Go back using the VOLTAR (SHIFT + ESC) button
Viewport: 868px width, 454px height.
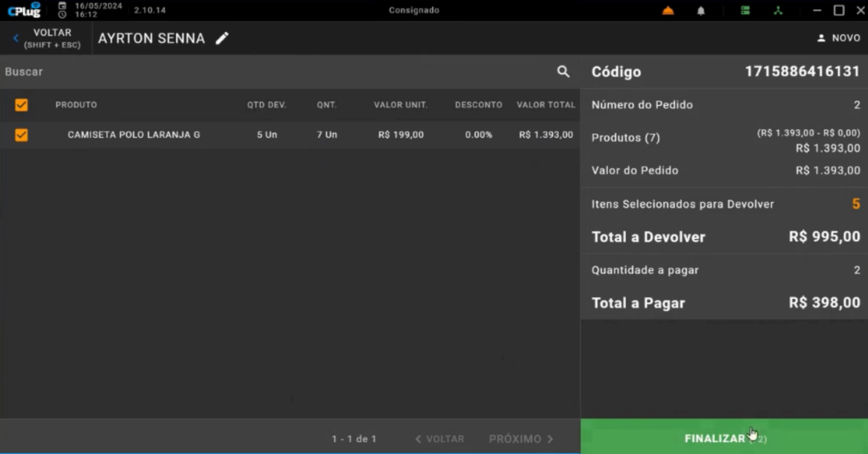(46, 39)
